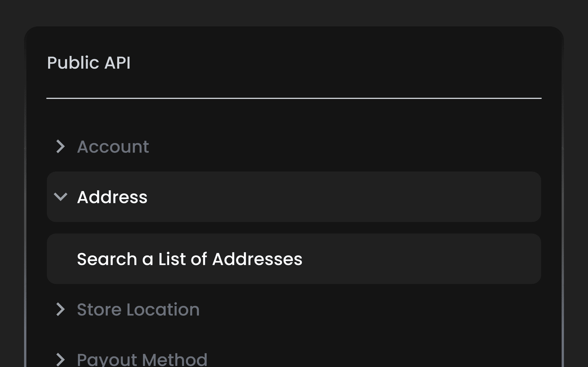588x367 pixels.
Task: Go to the Payout Method API section
Action: tap(142, 360)
